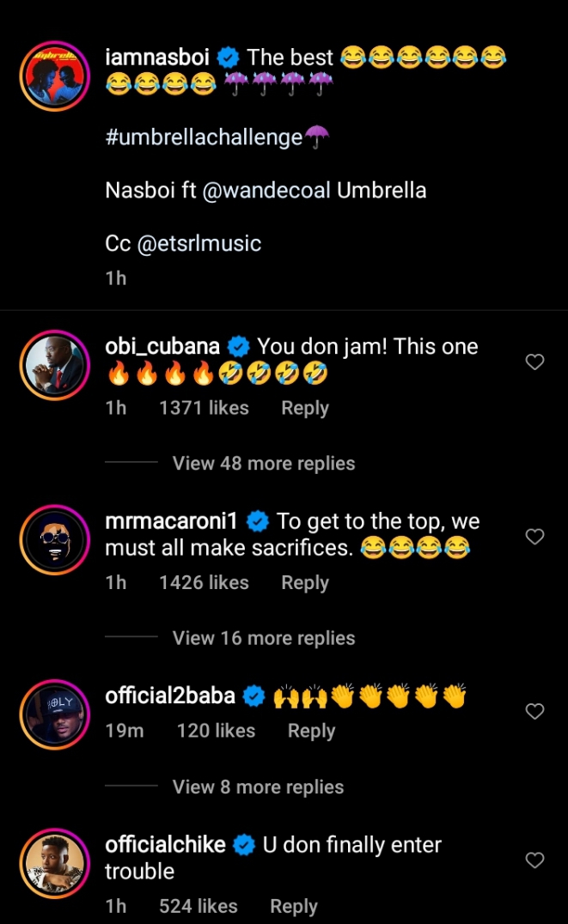Like obi_cubana's comment with the heart

point(534,362)
